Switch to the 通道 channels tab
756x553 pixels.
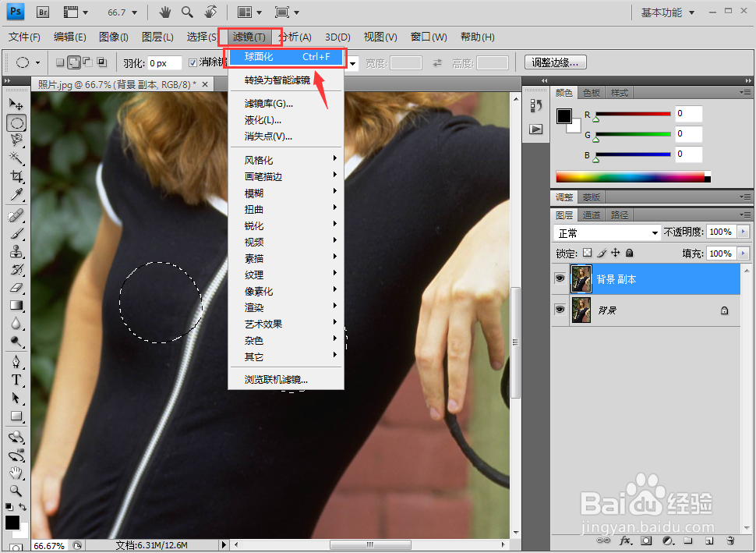(x=591, y=214)
